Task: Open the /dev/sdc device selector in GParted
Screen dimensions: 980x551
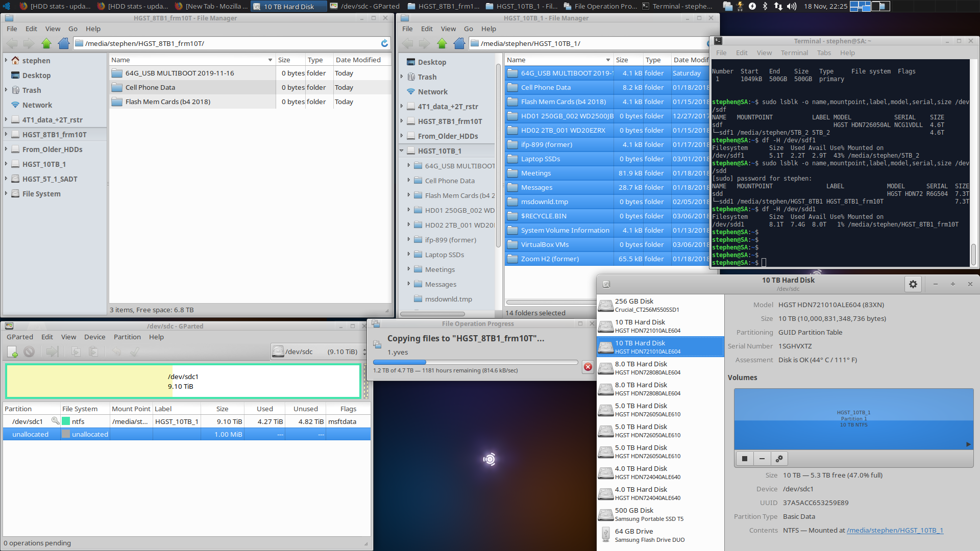Action: pos(319,352)
